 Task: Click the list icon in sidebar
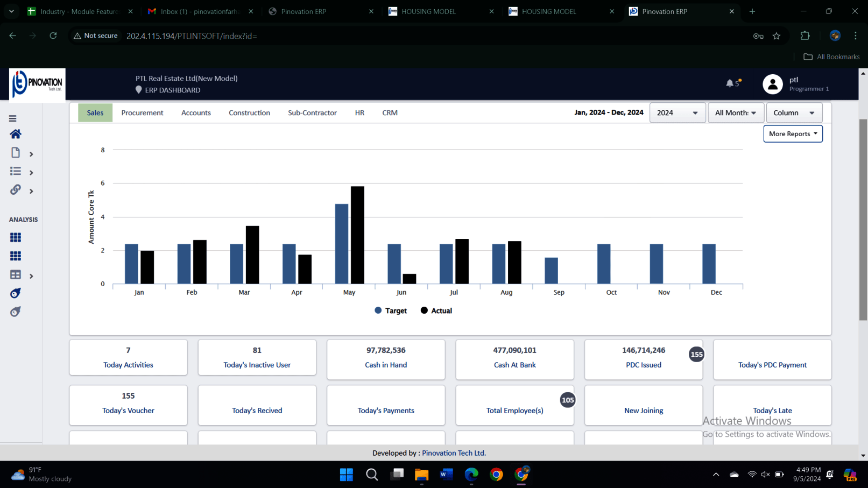pyautogui.click(x=16, y=171)
